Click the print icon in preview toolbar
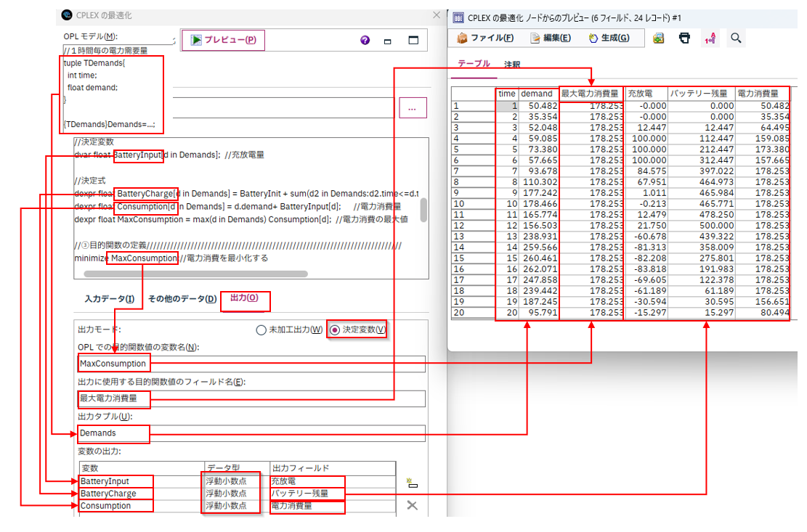 click(684, 38)
